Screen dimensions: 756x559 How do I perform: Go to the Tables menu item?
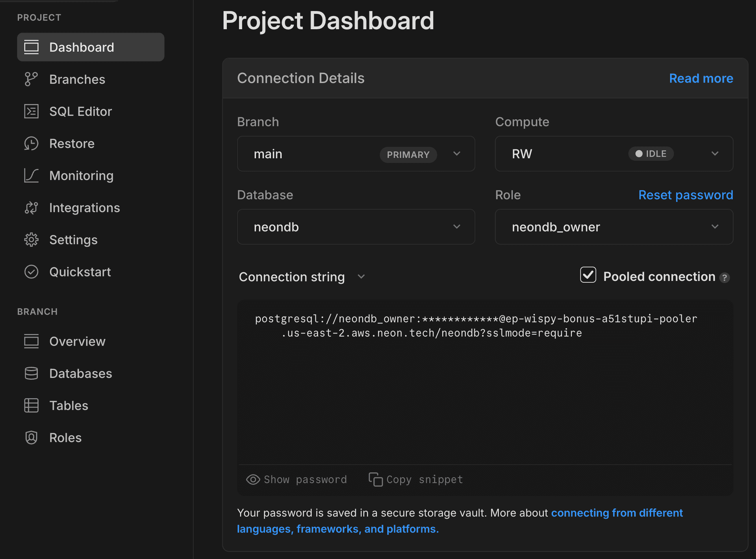(x=69, y=405)
